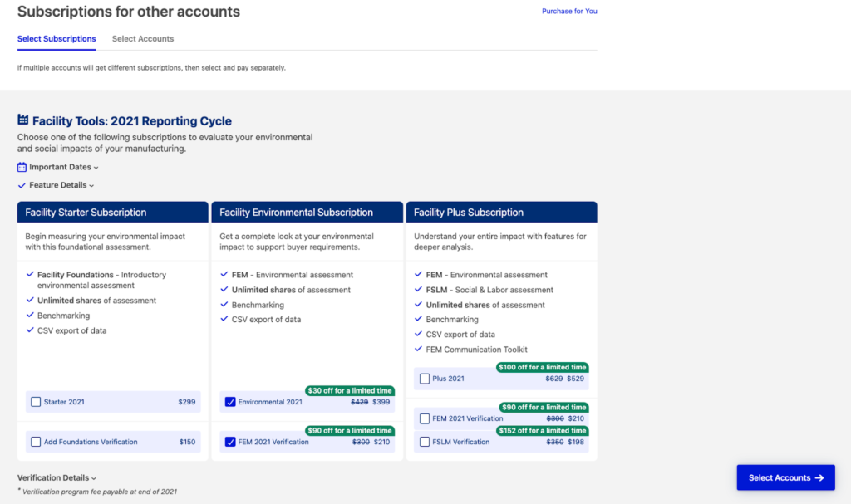Click the $529 Plus 2021 price

575,379
